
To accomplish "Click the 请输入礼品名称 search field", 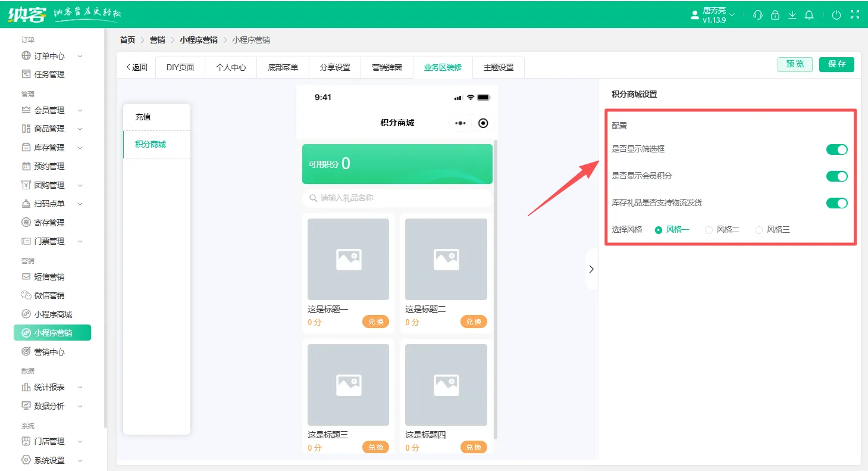I will tap(397, 198).
